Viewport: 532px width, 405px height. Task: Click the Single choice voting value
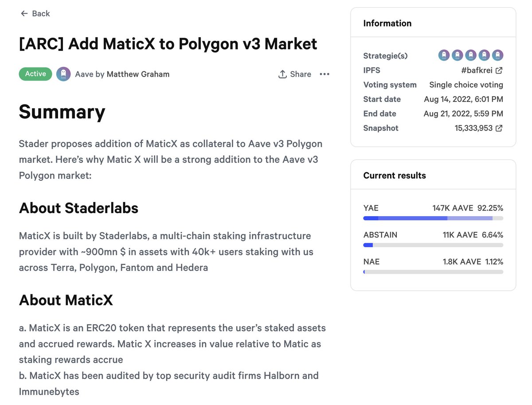pos(466,85)
